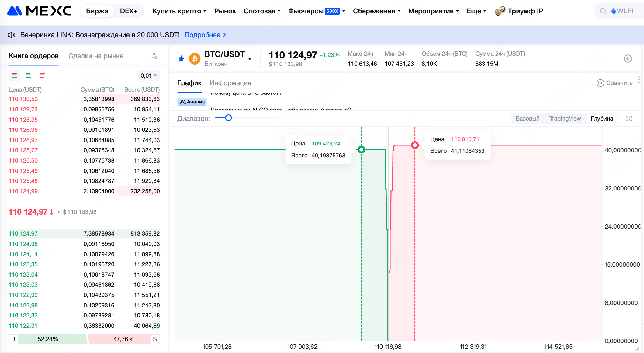The image size is (644, 353).
Task: Click the Сравнить button
Action: (x=615, y=83)
